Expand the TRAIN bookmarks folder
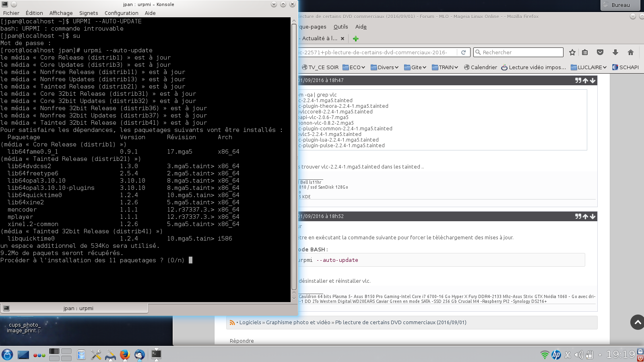The width and height of the screenshot is (644, 362). click(445, 67)
